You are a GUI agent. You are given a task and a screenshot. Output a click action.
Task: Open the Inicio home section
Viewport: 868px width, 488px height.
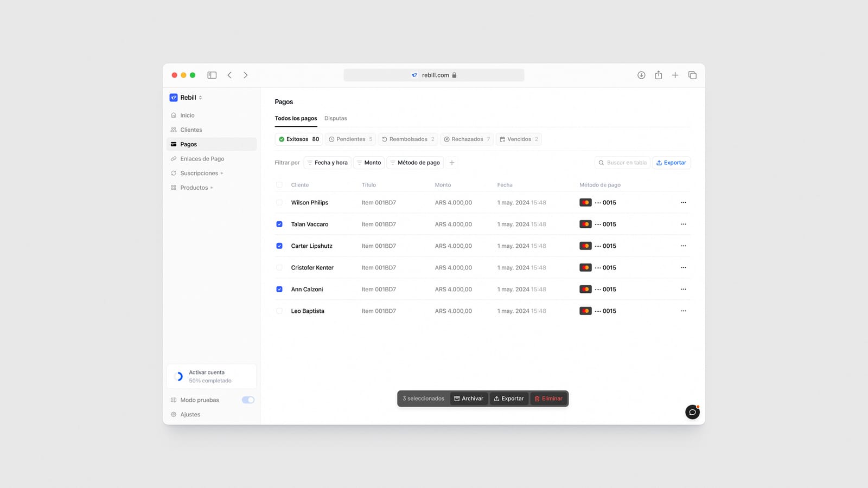pos(187,115)
